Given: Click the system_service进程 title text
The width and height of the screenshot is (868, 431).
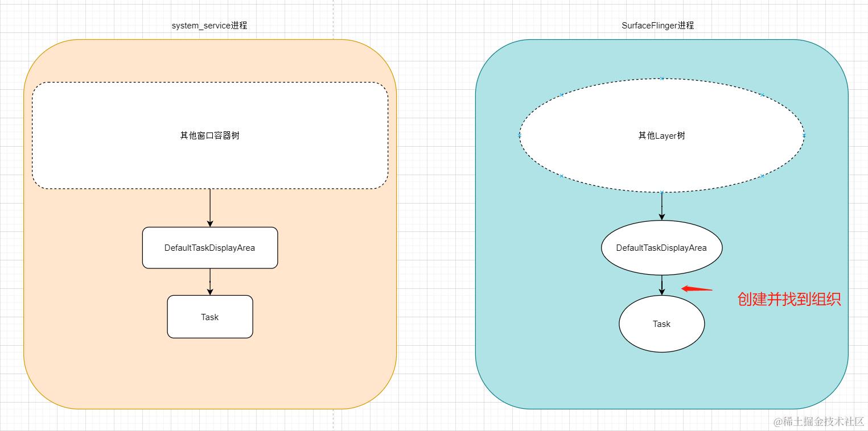Looking at the screenshot, I should click(x=209, y=26).
